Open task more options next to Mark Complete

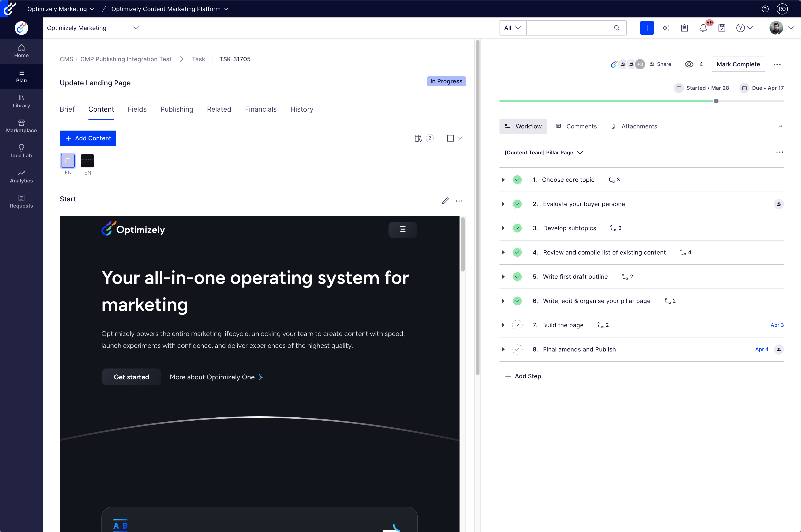point(777,64)
